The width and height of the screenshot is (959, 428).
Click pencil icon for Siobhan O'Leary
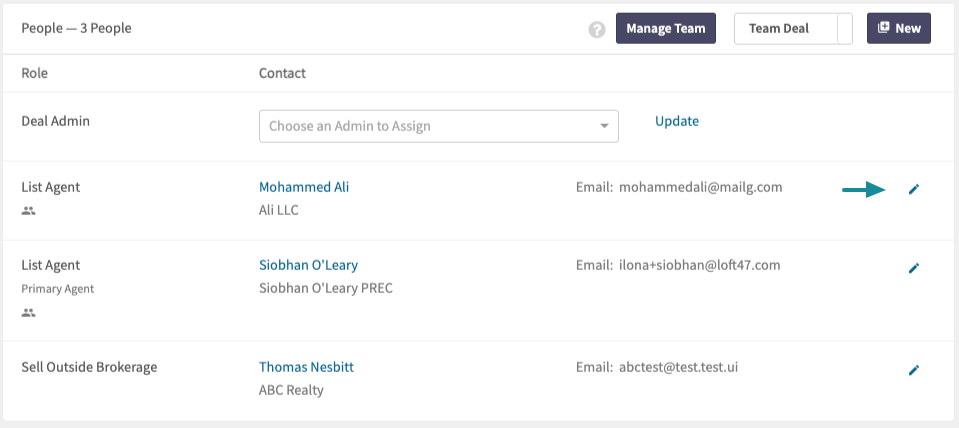click(x=914, y=268)
